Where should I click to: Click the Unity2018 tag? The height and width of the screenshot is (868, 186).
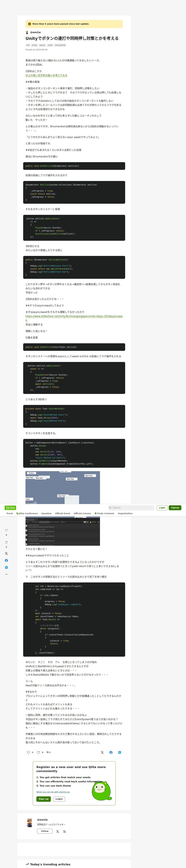coord(60,45)
